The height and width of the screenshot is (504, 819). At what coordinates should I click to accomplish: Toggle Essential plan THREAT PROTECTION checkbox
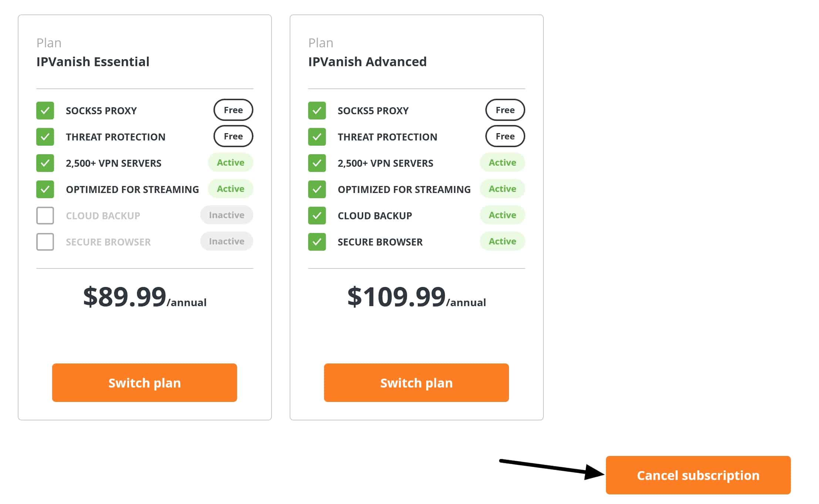[45, 137]
